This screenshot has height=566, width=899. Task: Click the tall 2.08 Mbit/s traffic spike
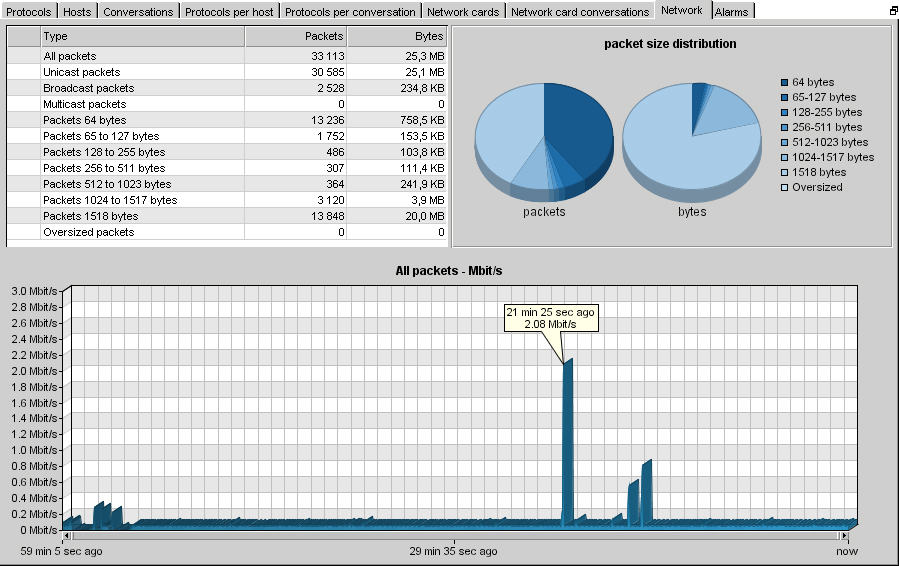[568, 442]
